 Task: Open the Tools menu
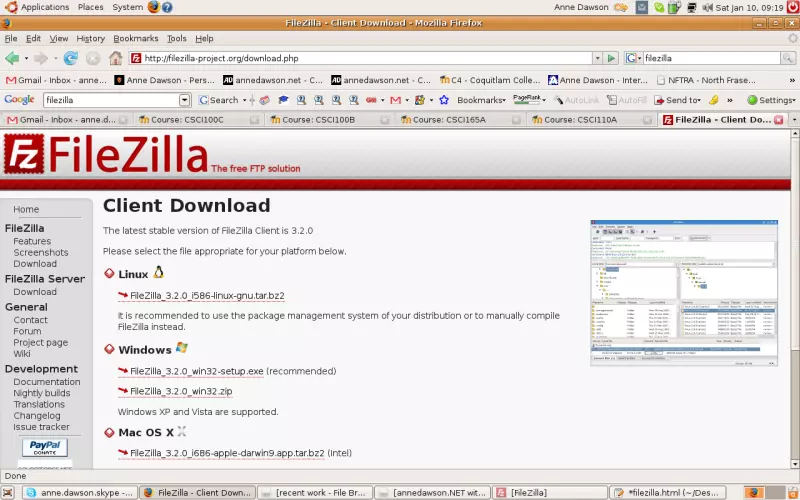(x=177, y=38)
